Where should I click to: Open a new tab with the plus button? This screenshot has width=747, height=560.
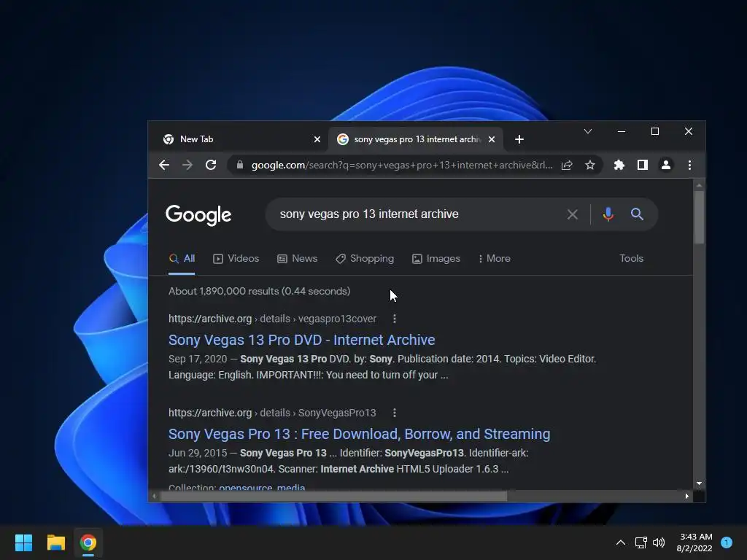[x=519, y=139]
